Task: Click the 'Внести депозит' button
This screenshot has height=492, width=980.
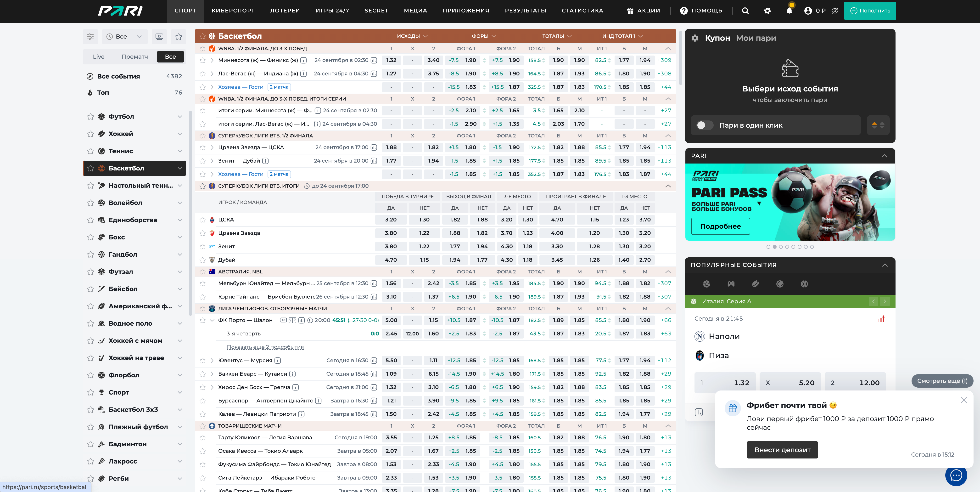Action: point(782,450)
